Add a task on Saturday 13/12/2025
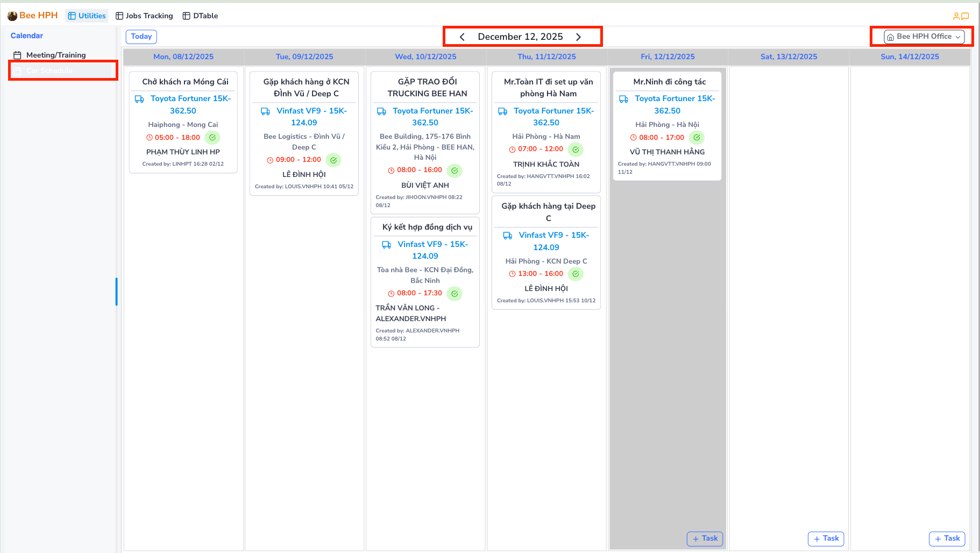Viewport: 980px width, 553px height. point(826,538)
